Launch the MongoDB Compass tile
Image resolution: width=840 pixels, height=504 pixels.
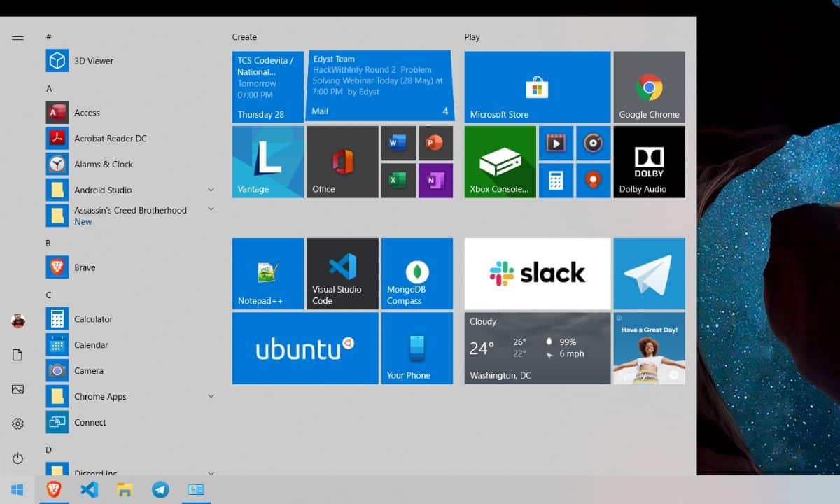pos(417,273)
